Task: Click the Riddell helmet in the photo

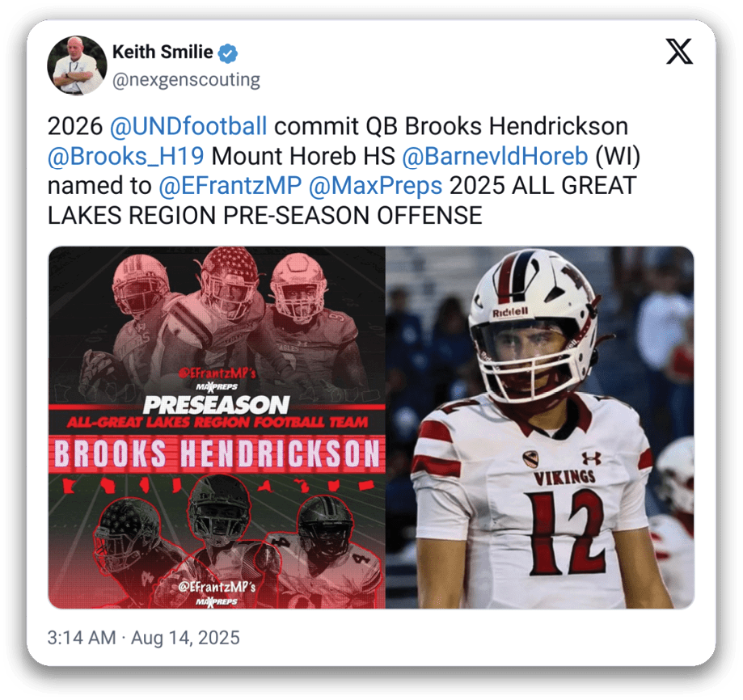Action: (534, 322)
